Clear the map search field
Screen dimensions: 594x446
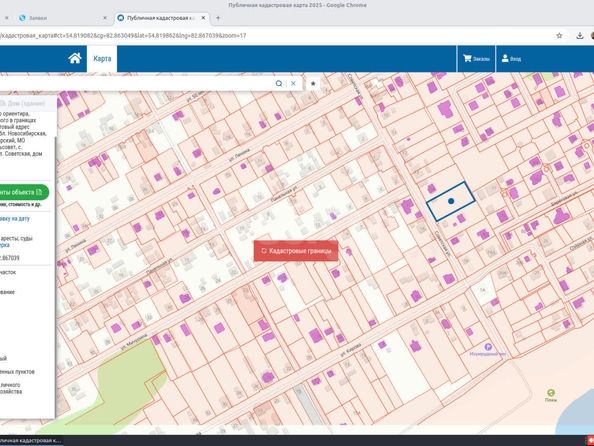point(293,83)
